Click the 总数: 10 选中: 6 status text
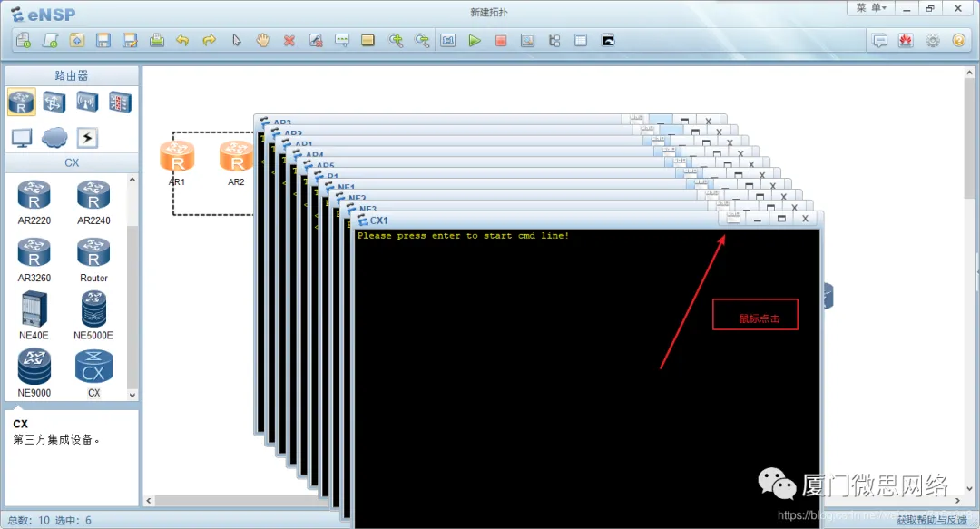 (x=49, y=520)
